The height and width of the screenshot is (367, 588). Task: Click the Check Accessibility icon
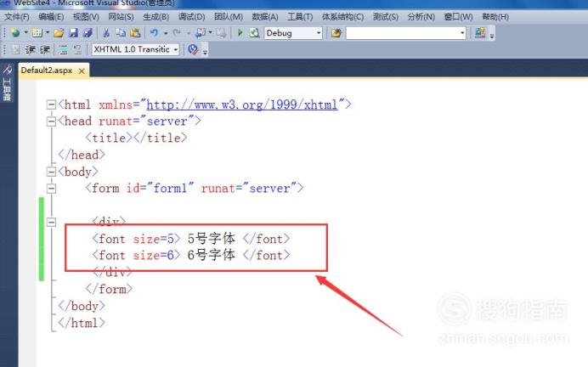pyautogui.click(x=193, y=49)
